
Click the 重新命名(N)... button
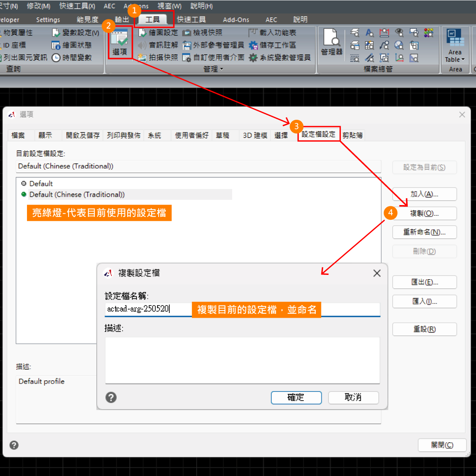(424, 232)
